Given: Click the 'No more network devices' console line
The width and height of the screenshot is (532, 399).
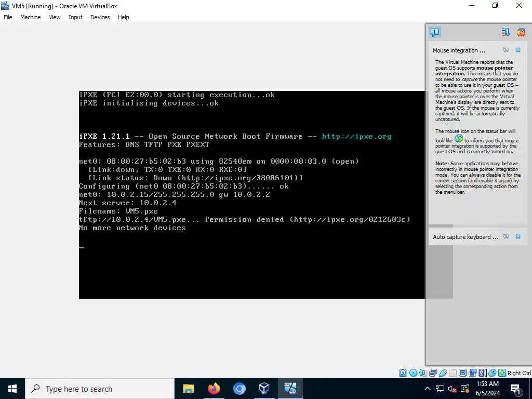Looking at the screenshot, I should pos(132,228).
